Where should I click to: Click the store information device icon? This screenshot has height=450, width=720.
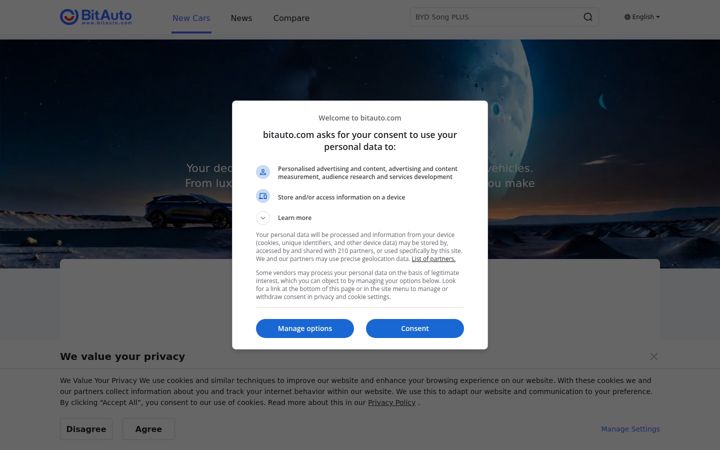(x=263, y=197)
